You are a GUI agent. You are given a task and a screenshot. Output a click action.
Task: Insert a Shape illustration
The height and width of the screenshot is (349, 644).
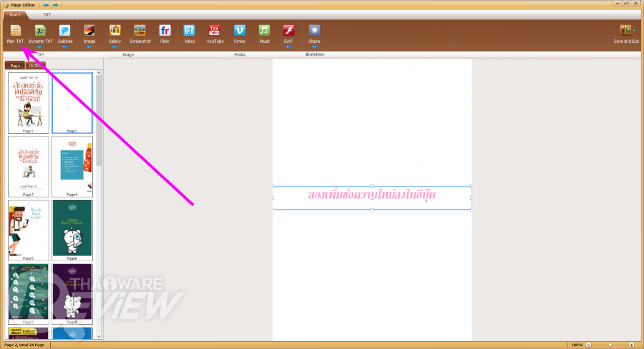click(x=314, y=34)
